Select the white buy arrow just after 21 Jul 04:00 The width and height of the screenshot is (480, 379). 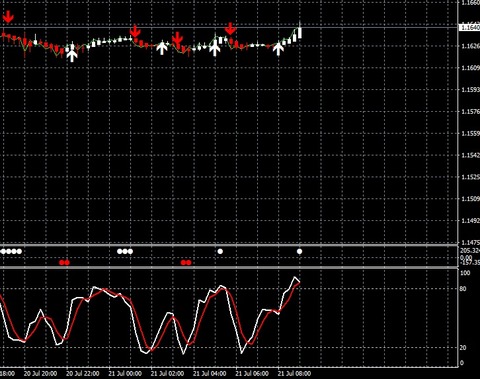[215, 49]
